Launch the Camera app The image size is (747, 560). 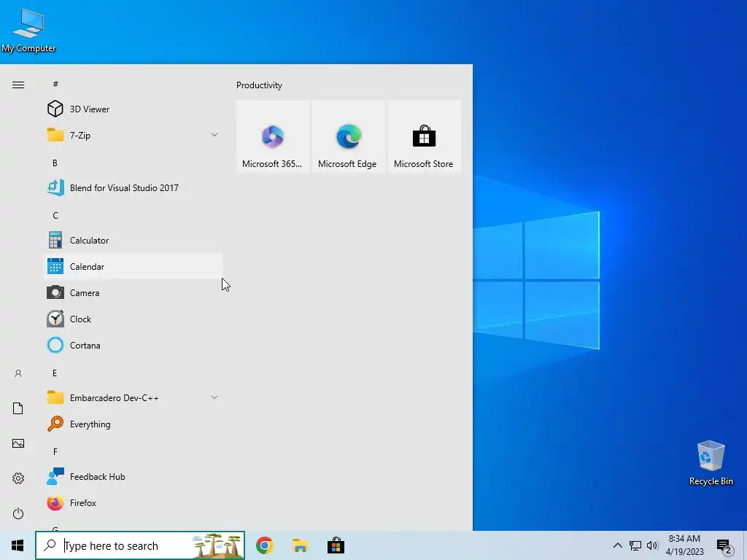point(133,293)
